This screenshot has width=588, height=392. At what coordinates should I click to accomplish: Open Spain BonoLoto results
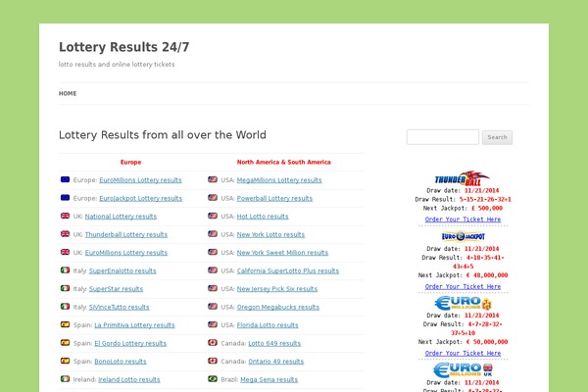pos(121,362)
